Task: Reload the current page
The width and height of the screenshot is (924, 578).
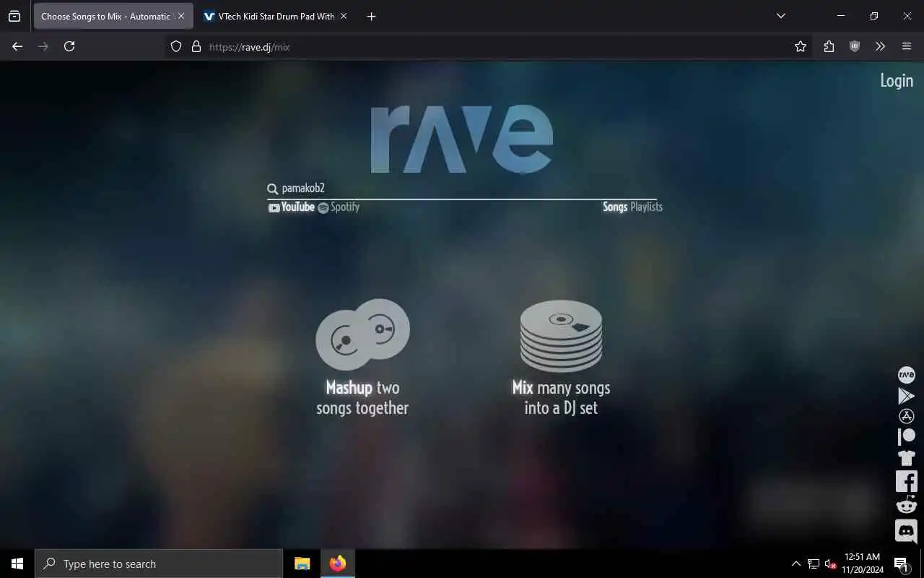Action: (69, 46)
